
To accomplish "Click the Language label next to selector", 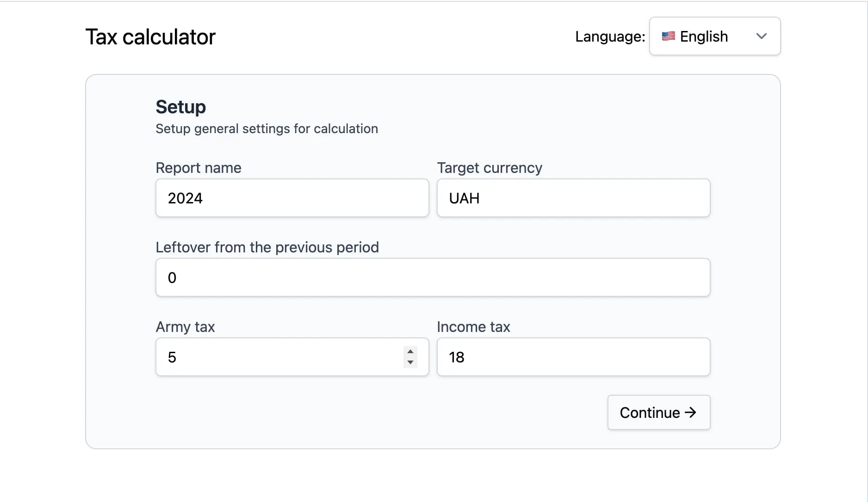I will [609, 36].
